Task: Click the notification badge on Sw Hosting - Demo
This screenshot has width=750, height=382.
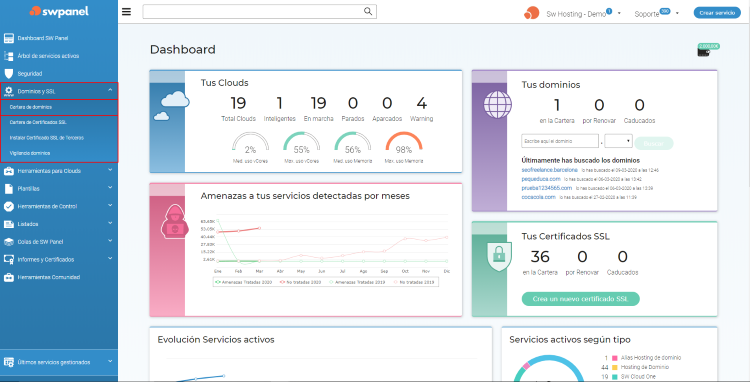Action: [x=609, y=11]
